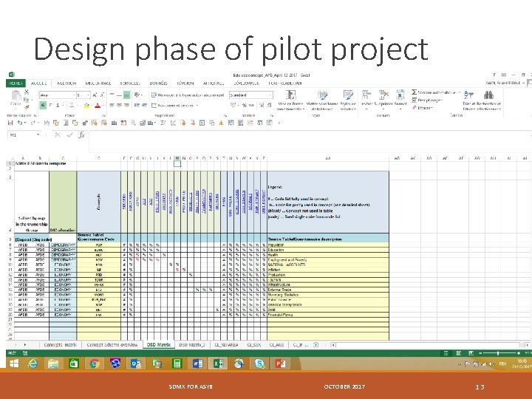Click the Copy icon in clipboard group
The image size is (532, 399).
[27, 100]
